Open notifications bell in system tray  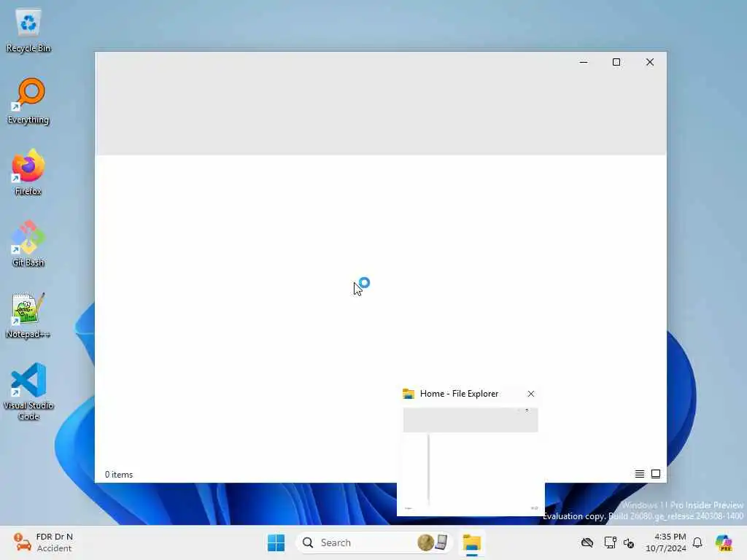[697, 542]
